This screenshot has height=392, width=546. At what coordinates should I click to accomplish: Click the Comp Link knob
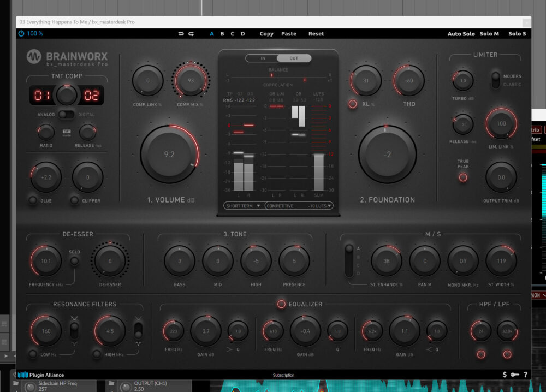tap(147, 80)
